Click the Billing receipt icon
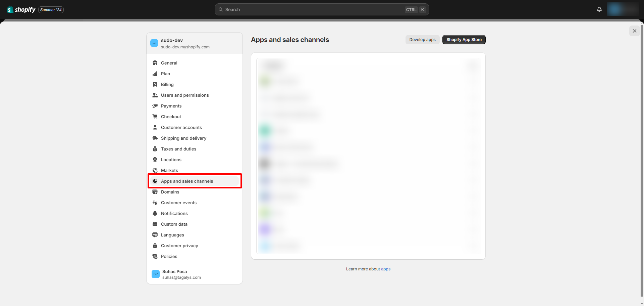This screenshot has width=644, height=306. (x=155, y=84)
